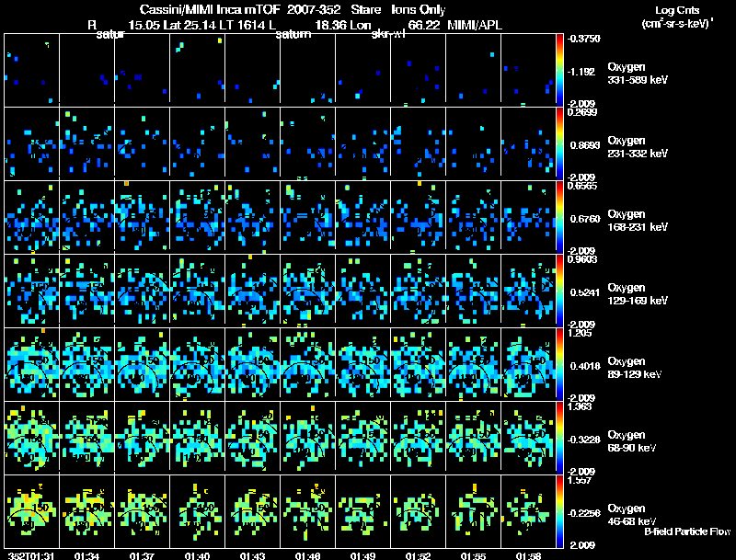Click the 01:37 panel in Oxygen 89-129 keV row
Screen dimensions: 736x560
click(143, 364)
